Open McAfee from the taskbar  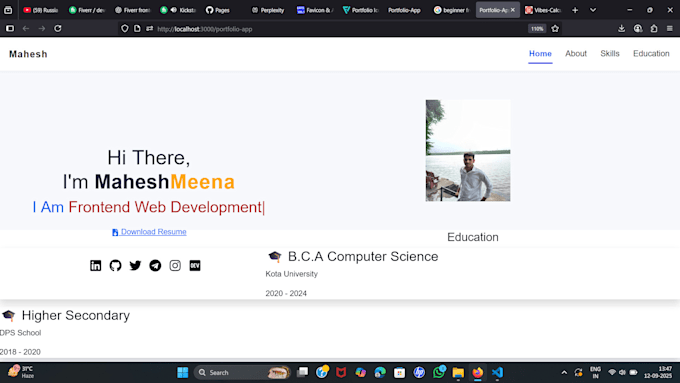coord(341,373)
